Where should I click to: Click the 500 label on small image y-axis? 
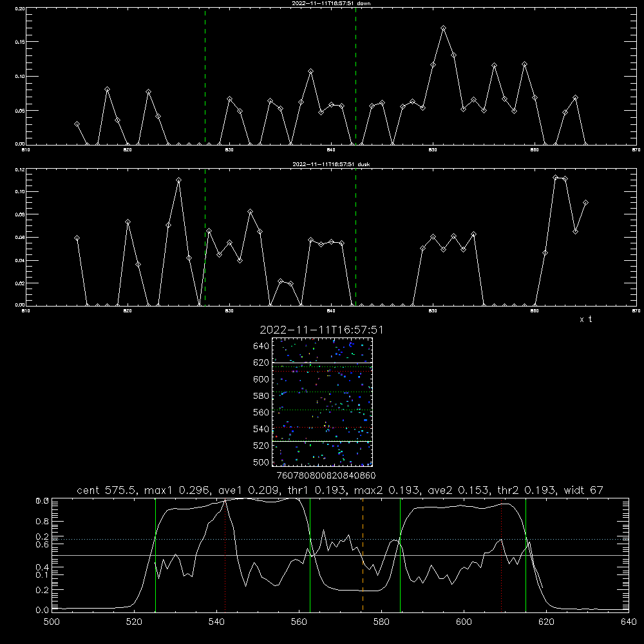261,462
